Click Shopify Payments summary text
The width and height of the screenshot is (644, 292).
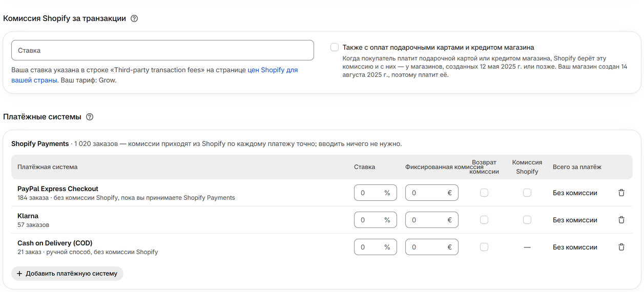click(206, 144)
